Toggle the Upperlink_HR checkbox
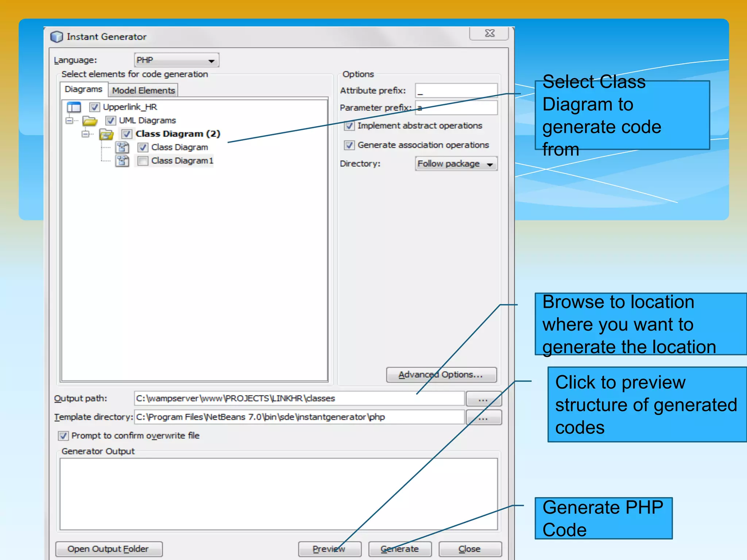The width and height of the screenshot is (747, 560). (94, 107)
